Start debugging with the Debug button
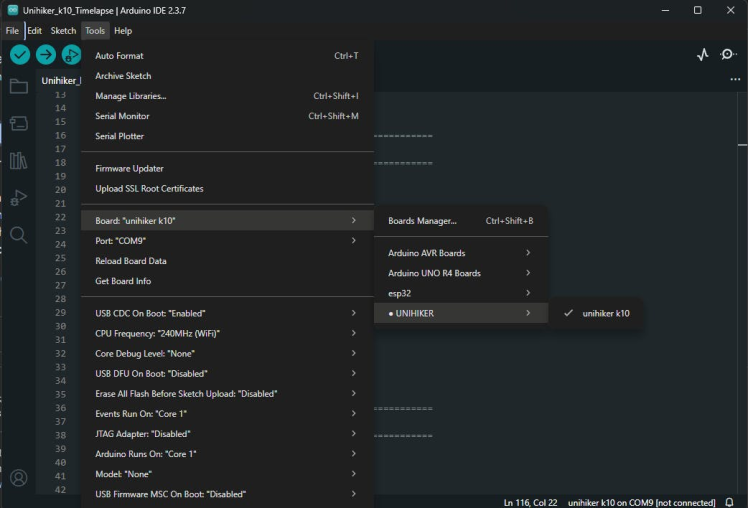 click(72, 55)
